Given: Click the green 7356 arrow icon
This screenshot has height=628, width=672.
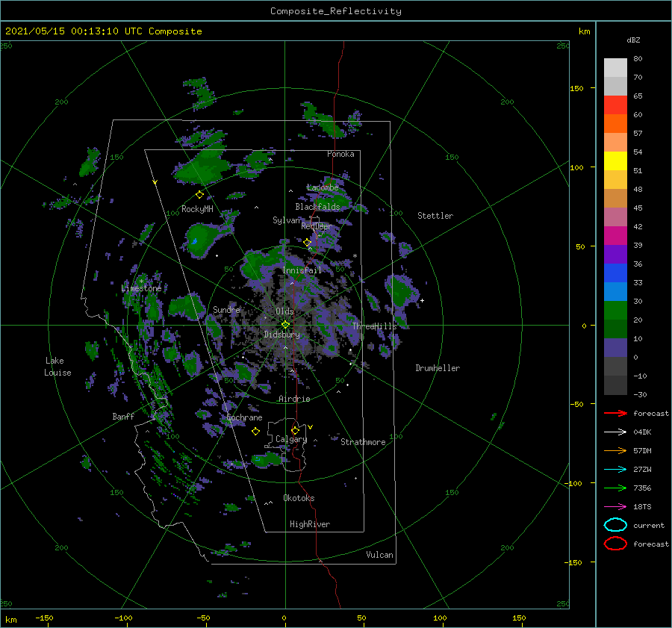Looking at the screenshot, I should click(615, 488).
